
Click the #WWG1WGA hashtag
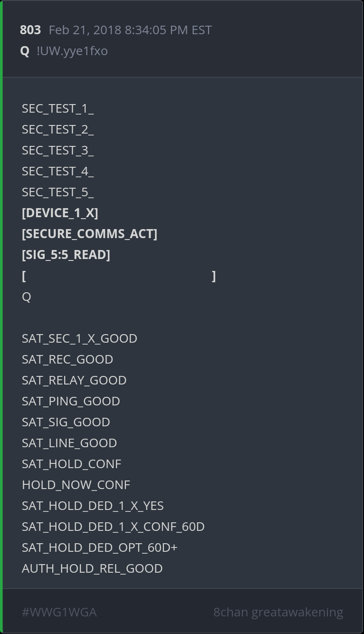[x=59, y=612]
